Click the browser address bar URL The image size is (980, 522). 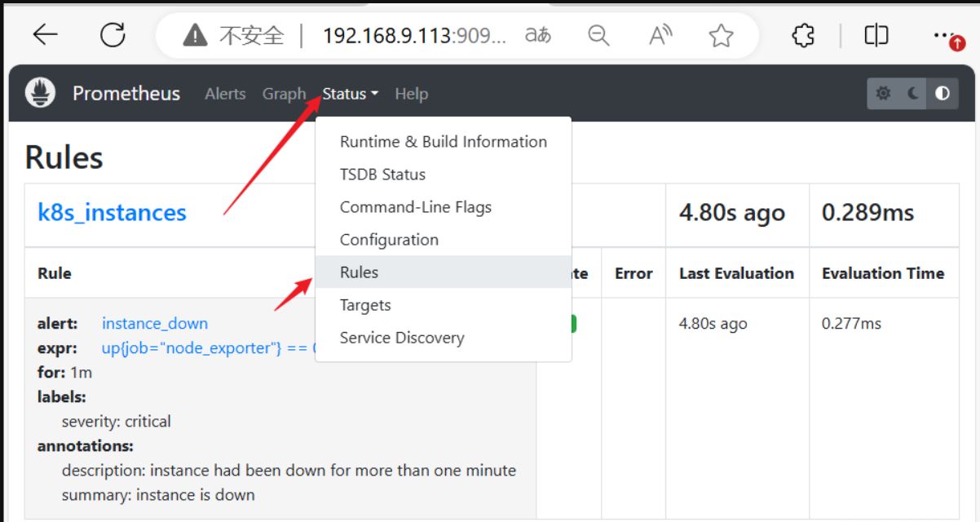click(x=415, y=36)
